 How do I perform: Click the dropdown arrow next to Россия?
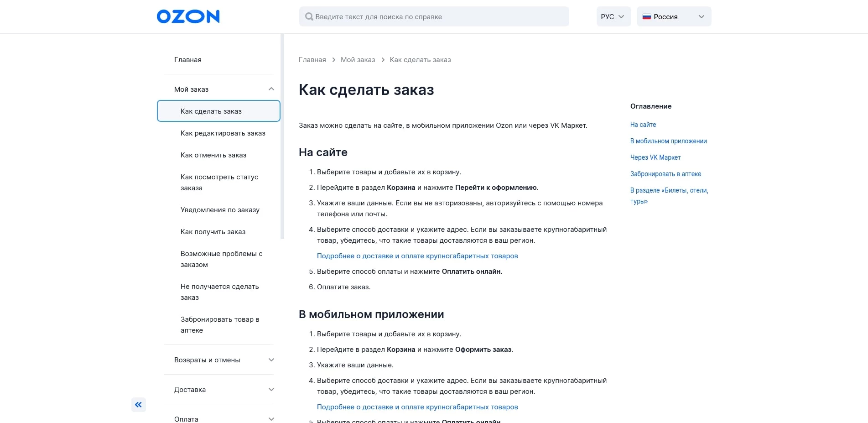pyautogui.click(x=701, y=16)
